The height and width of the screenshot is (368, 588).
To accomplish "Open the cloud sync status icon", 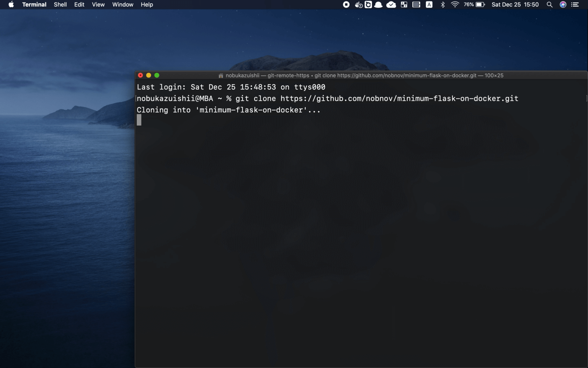I will coord(368,5).
